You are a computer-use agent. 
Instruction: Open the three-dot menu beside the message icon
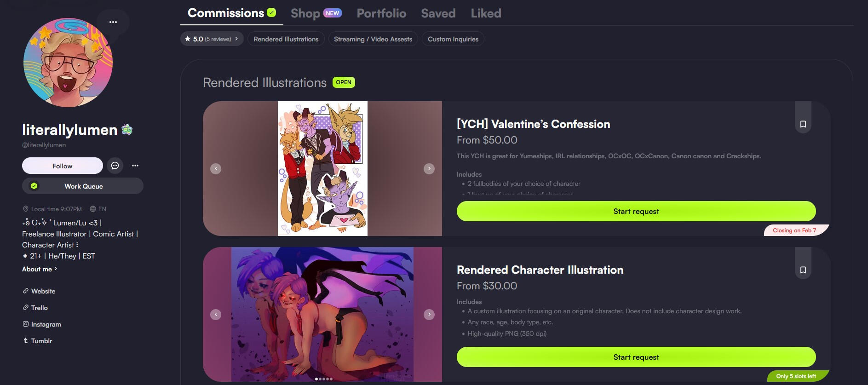coord(135,166)
